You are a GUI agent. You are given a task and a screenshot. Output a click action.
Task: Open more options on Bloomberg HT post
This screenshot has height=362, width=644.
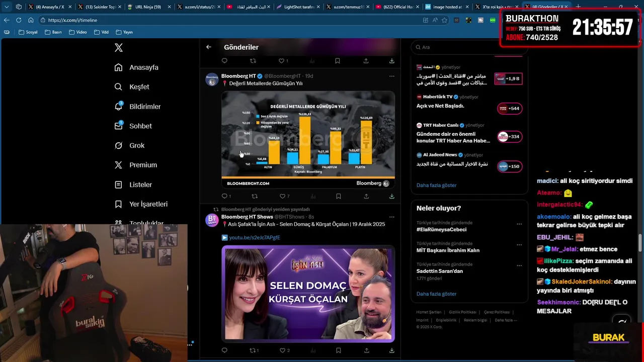391,76
